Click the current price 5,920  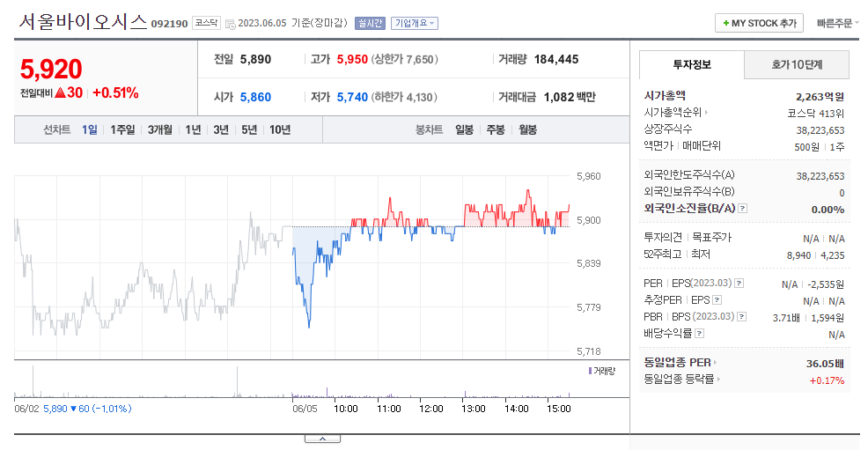click(x=51, y=70)
